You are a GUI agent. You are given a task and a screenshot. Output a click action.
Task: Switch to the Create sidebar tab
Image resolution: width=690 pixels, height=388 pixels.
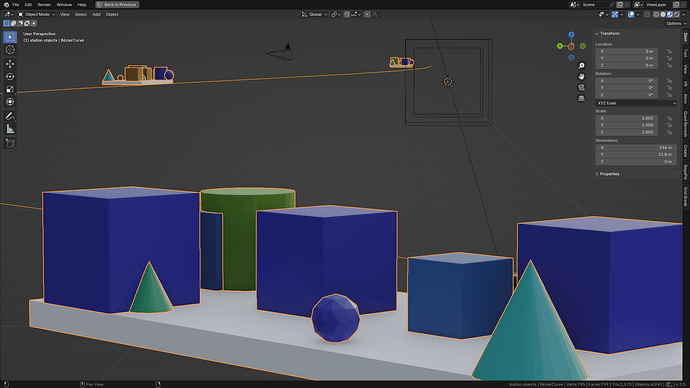point(686,151)
